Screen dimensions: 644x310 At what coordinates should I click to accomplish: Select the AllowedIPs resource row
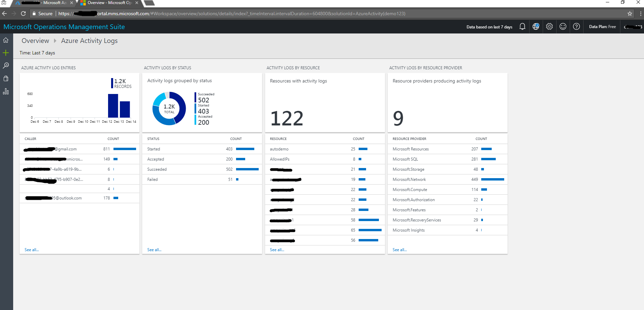325,159
